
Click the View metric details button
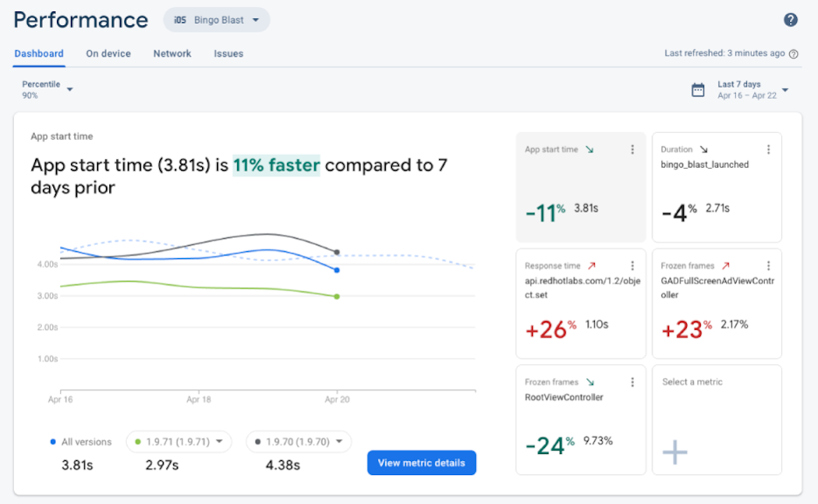[x=422, y=463]
